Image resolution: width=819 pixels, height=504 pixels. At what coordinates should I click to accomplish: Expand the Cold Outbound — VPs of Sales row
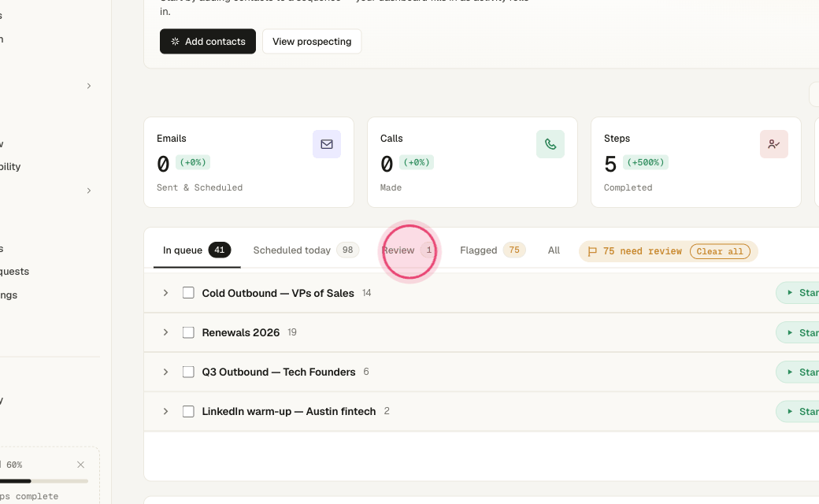point(165,293)
